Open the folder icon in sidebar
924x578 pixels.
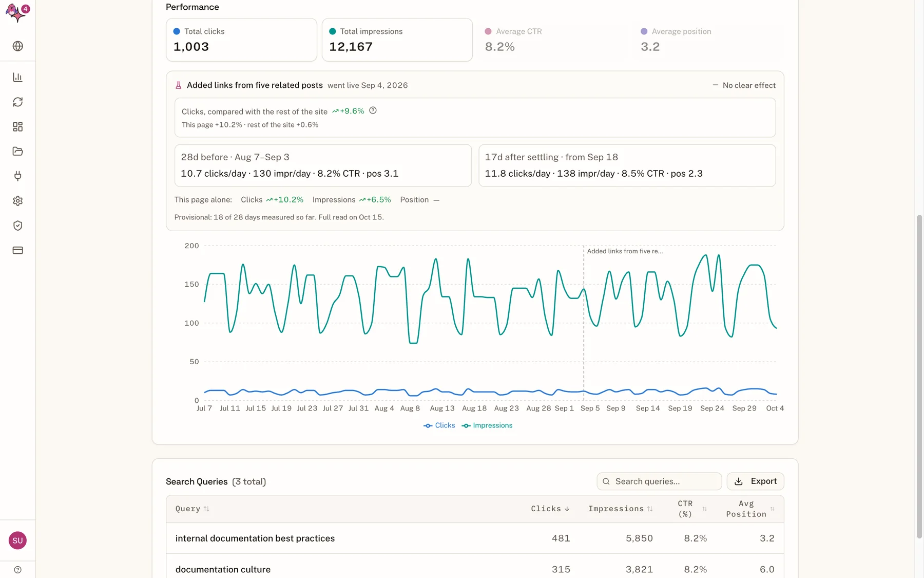pyautogui.click(x=18, y=151)
